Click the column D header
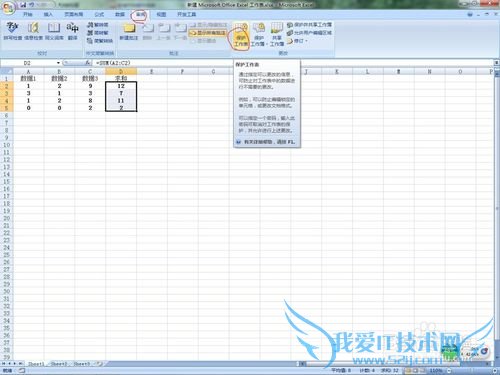The image size is (500, 375). point(121,71)
